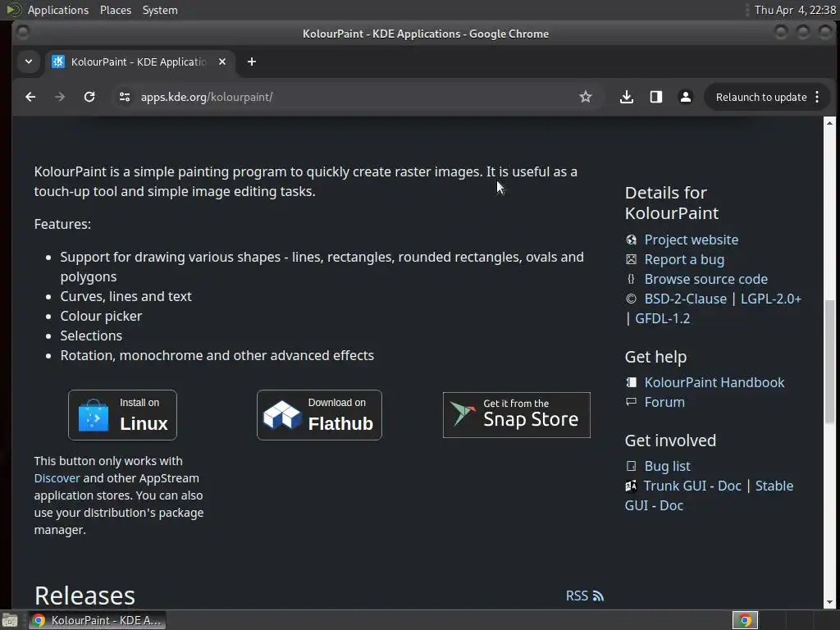Click the scrollbar down arrow
This screenshot has height=630, width=840.
coord(830,602)
